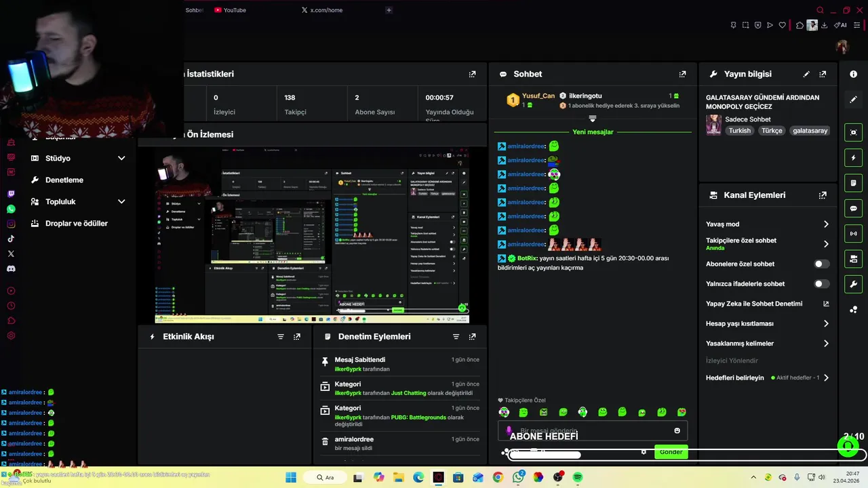
Task: Open TikTok in the browser sidebar
Action: tap(11, 239)
